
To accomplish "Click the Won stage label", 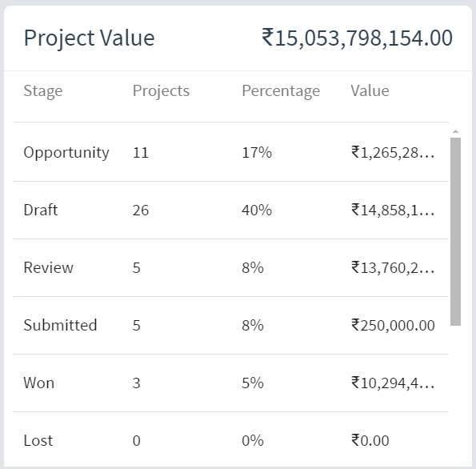I will coord(39,383).
